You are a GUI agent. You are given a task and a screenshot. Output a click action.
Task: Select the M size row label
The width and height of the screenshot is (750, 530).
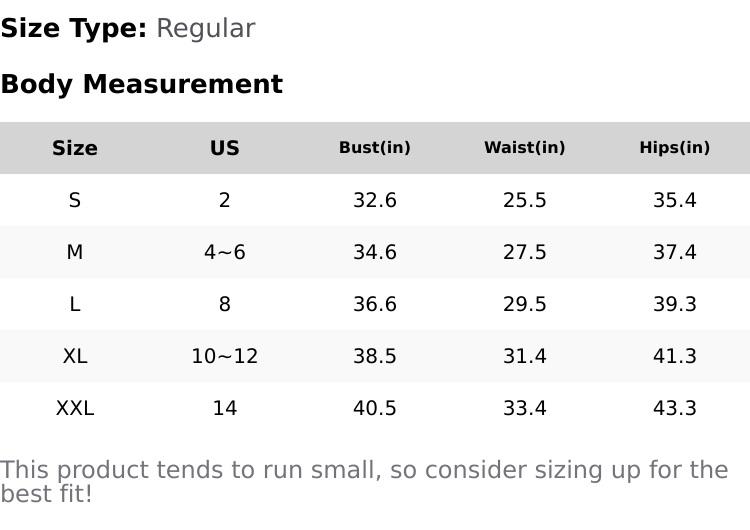click(75, 252)
